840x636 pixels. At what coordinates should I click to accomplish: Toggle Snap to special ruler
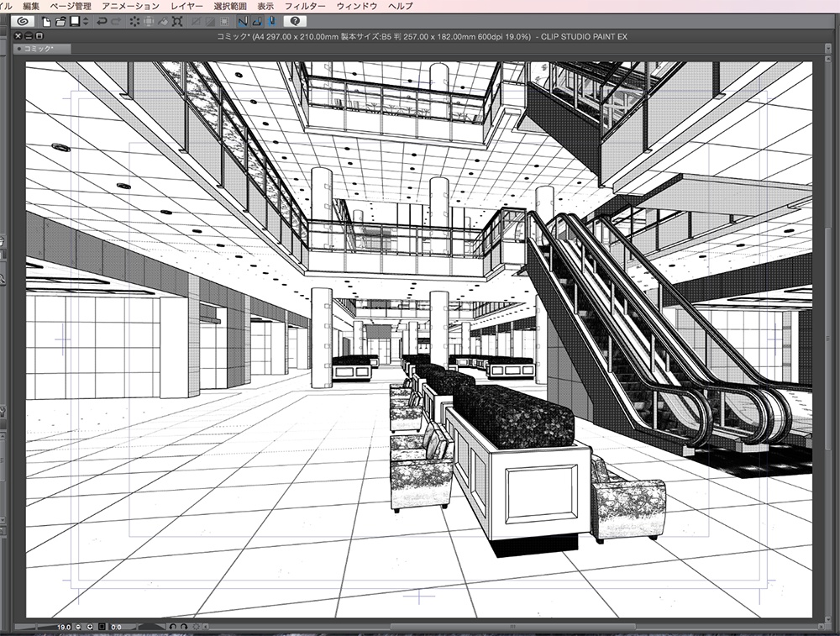(x=257, y=22)
